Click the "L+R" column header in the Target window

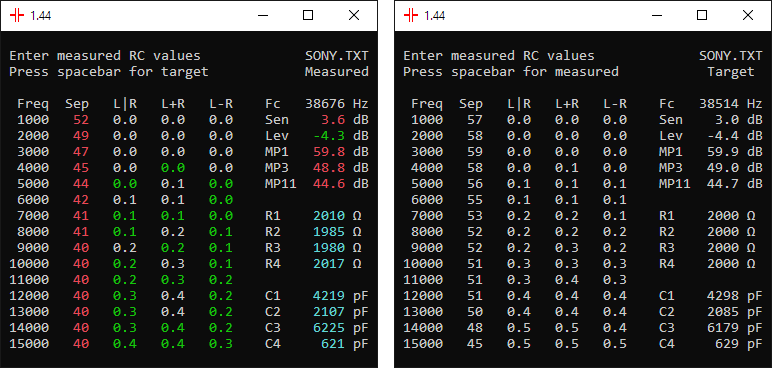coord(567,104)
